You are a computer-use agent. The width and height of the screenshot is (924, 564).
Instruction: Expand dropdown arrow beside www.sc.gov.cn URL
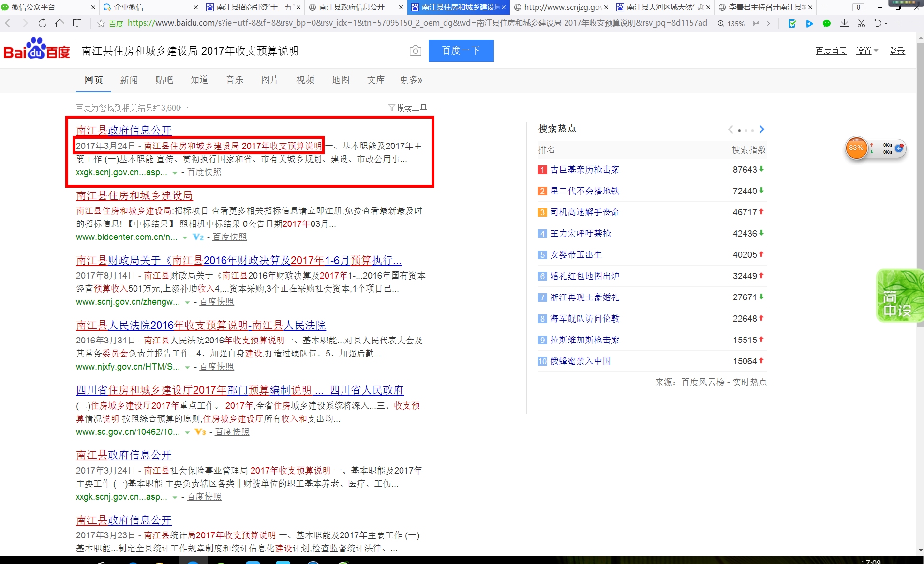pos(187,432)
